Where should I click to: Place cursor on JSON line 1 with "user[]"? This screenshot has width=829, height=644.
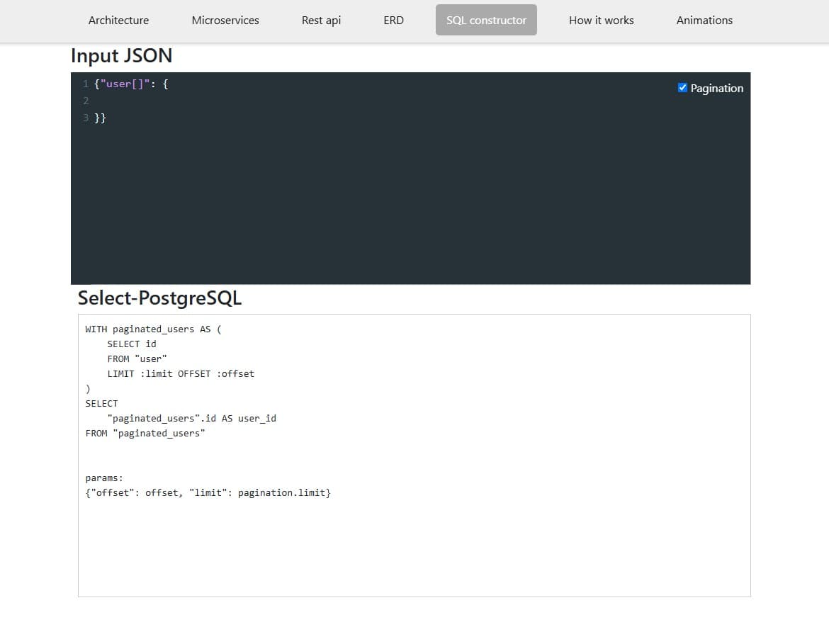click(131, 84)
